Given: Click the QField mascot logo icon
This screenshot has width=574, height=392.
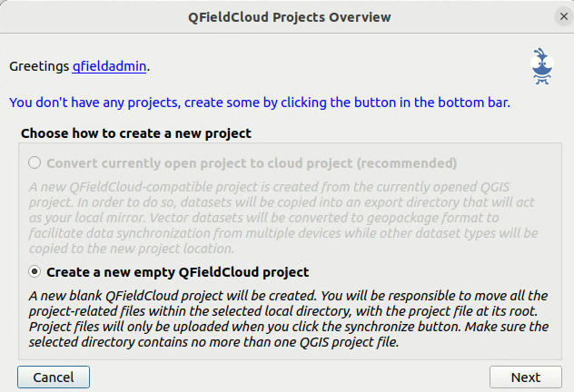Looking at the screenshot, I should tap(542, 66).
